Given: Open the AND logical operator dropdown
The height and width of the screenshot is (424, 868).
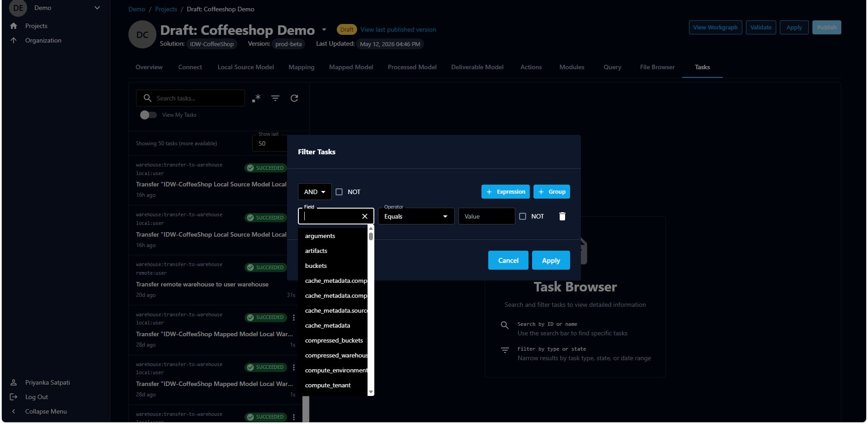Looking at the screenshot, I should pyautogui.click(x=315, y=192).
